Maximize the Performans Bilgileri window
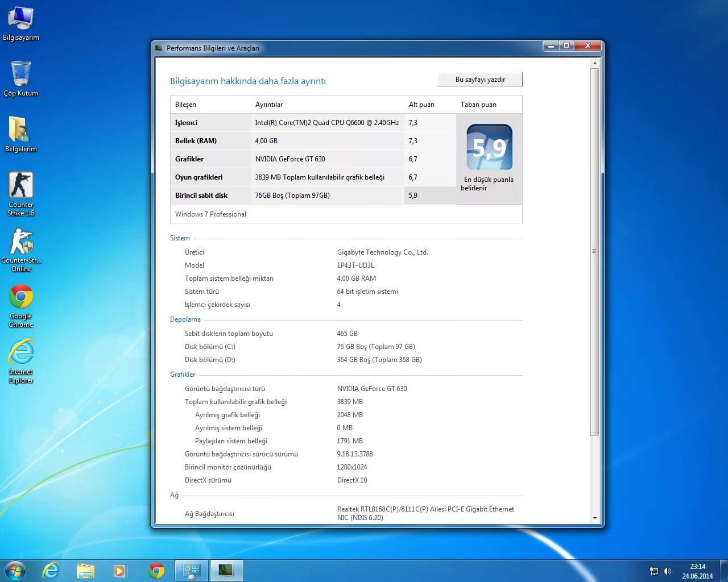Screen dimensions: 728x582 pos(566,46)
